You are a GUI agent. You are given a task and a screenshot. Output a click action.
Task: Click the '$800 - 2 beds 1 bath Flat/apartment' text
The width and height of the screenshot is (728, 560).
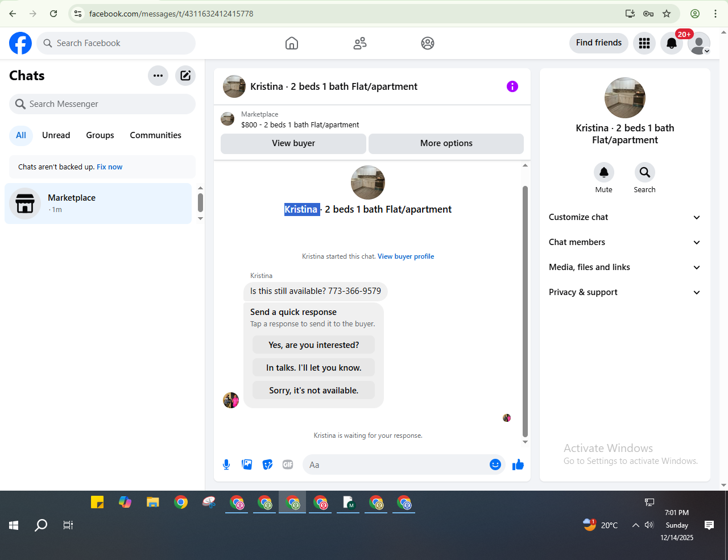(300, 125)
